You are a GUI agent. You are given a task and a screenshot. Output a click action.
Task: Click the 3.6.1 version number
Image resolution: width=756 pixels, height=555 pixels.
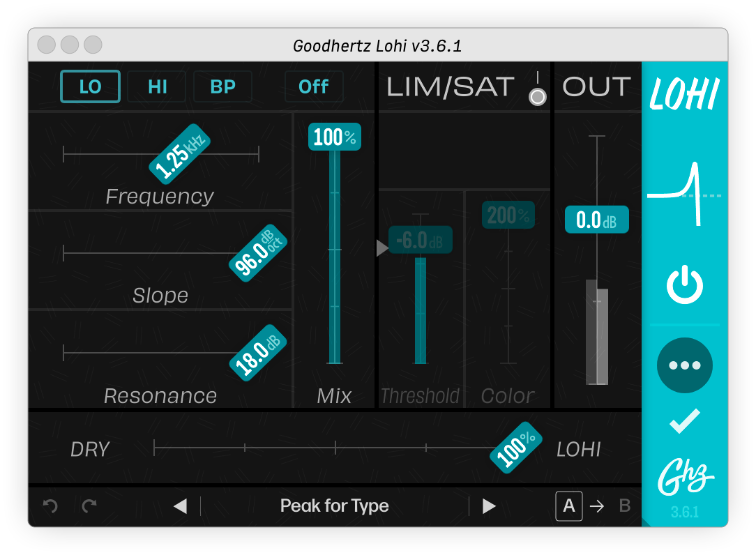tap(685, 512)
